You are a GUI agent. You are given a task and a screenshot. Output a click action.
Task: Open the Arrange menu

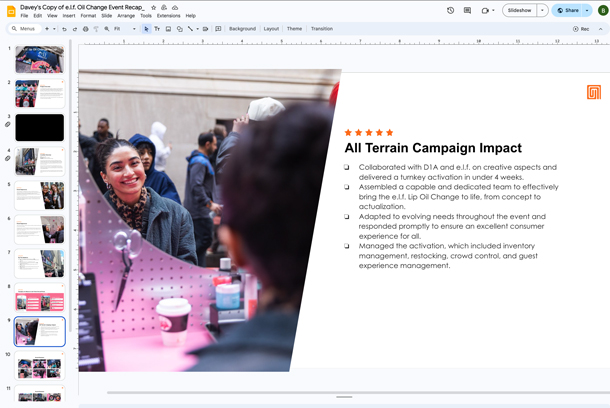[126, 16]
